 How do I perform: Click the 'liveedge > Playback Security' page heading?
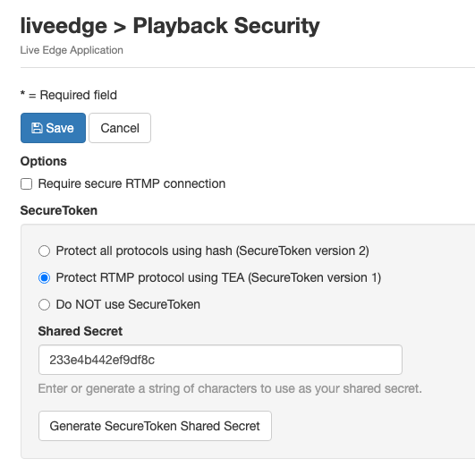click(x=170, y=26)
